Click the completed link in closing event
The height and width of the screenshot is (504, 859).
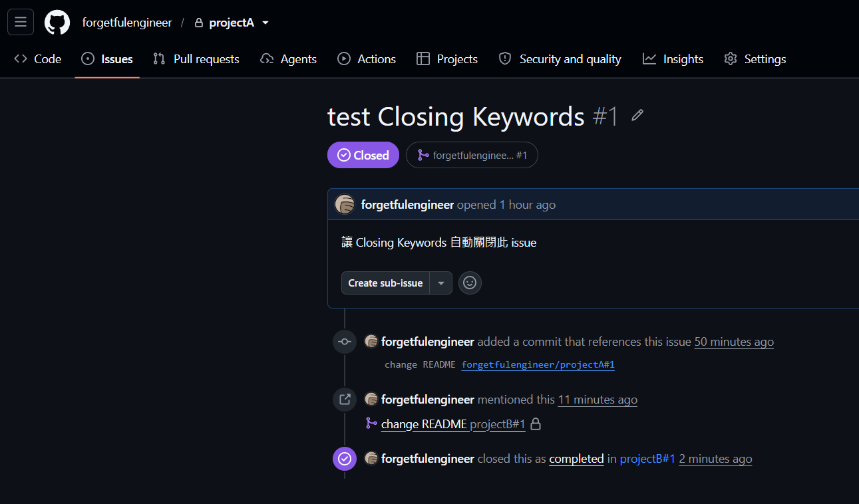576,459
